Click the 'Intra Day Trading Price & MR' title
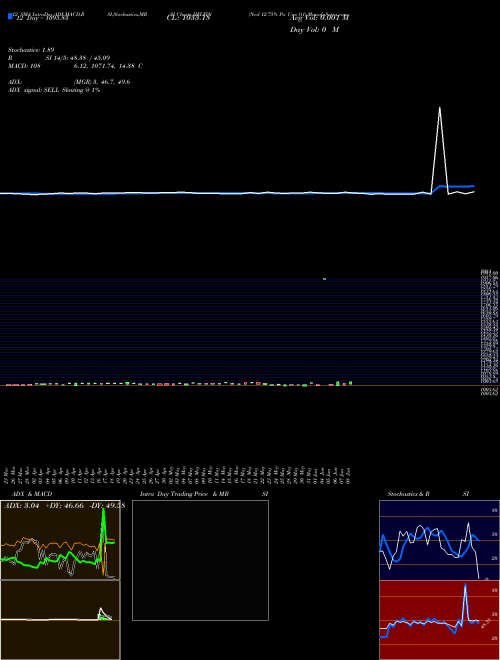Screen dimensions: 500x660 coord(184,494)
